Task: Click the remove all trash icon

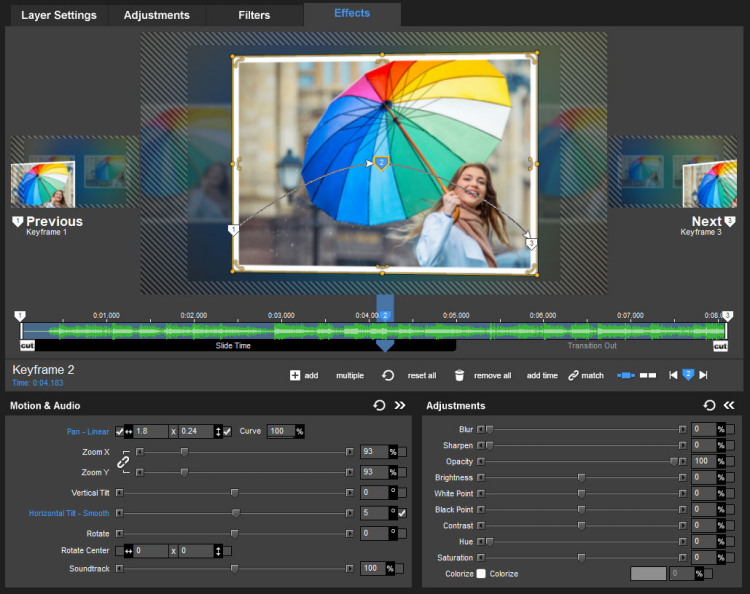Action: [459, 375]
